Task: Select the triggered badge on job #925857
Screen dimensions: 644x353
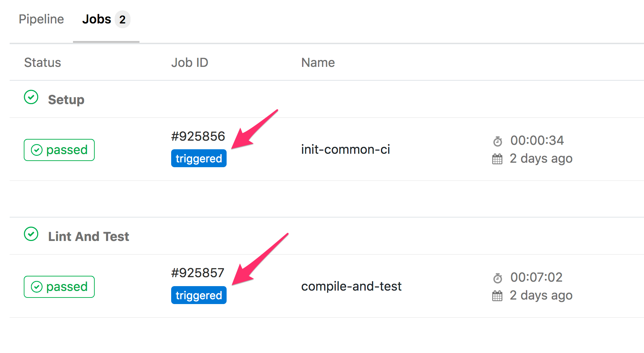Action: 199,295
